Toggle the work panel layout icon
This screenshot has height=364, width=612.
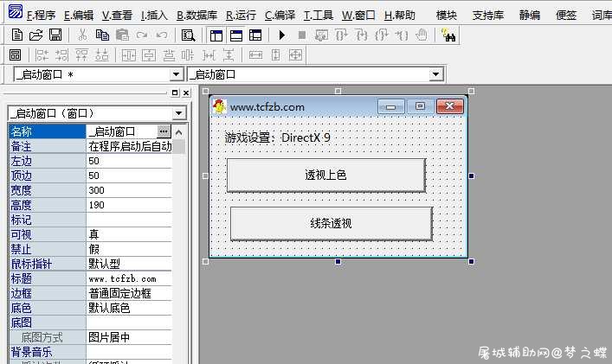[x=216, y=35]
